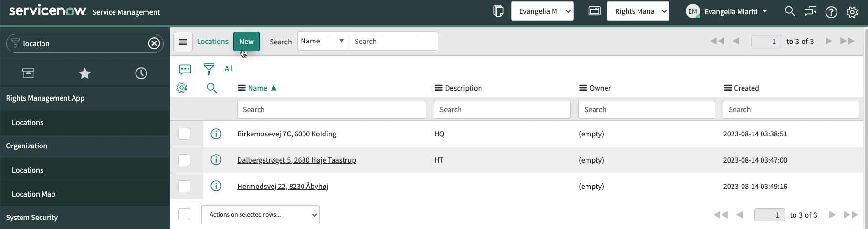Click the New button
Screen dimensions: 868x229
(246, 42)
